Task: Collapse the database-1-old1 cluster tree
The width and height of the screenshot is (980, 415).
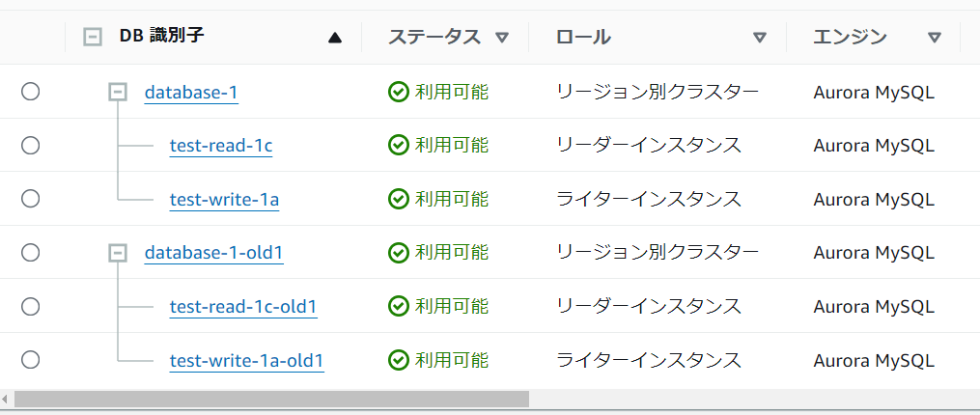Action: click(118, 252)
